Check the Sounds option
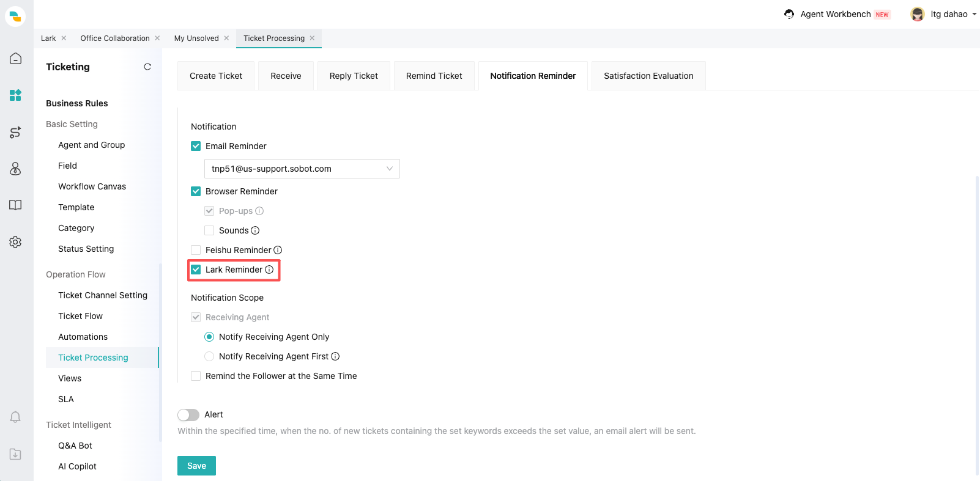Screen dimensions: 980x481 click(x=209, y=230)
